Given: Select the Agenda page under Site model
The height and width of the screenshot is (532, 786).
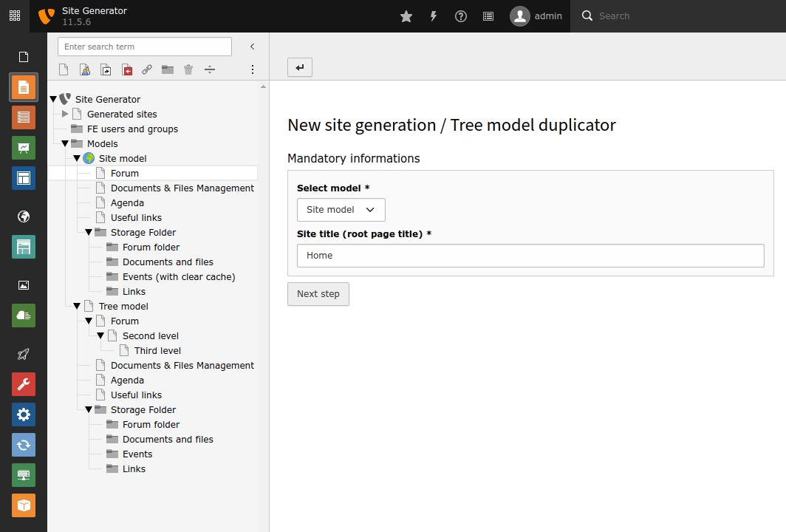Looking at the screenshot, I should coord(127,203).
